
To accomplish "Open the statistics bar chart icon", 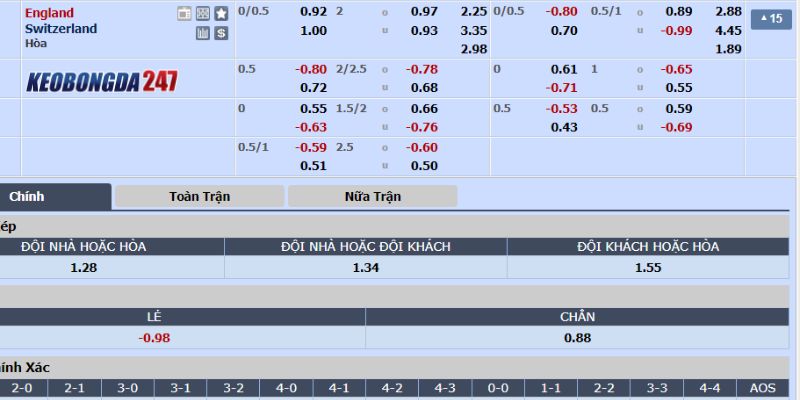I will (203, 34).
